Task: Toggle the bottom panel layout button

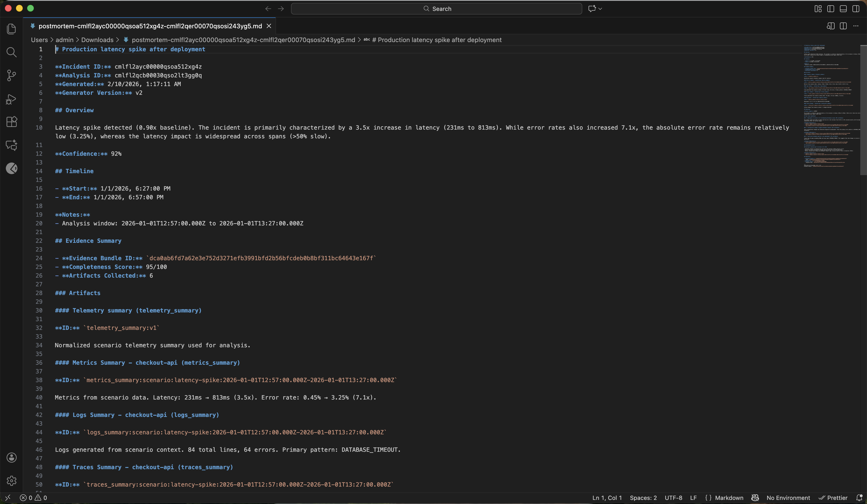Action: tap(843, 9)
